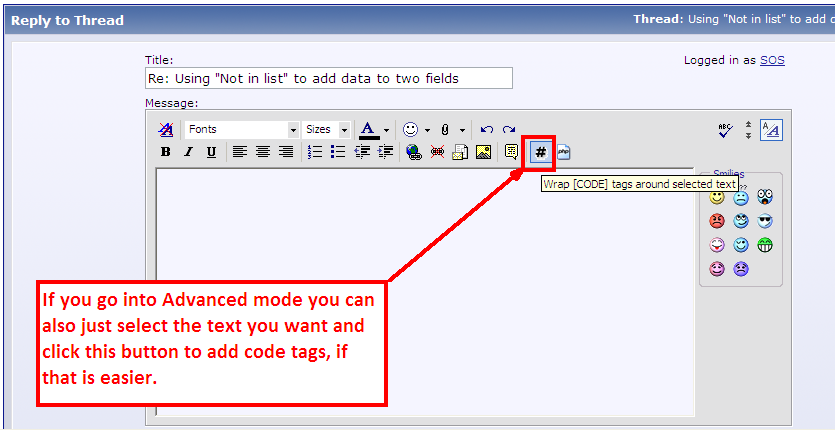Click the Remove Link icon

(x=437, y=153)
